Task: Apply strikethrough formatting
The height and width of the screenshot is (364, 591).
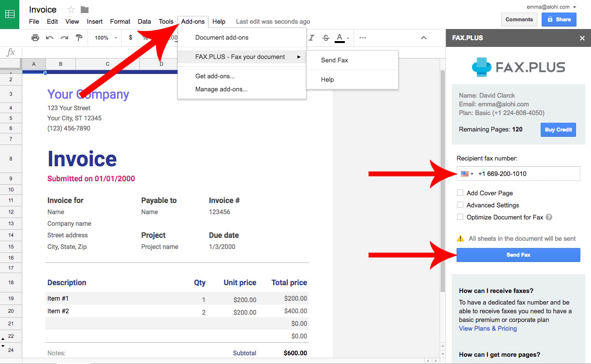Action: [325, 37]
